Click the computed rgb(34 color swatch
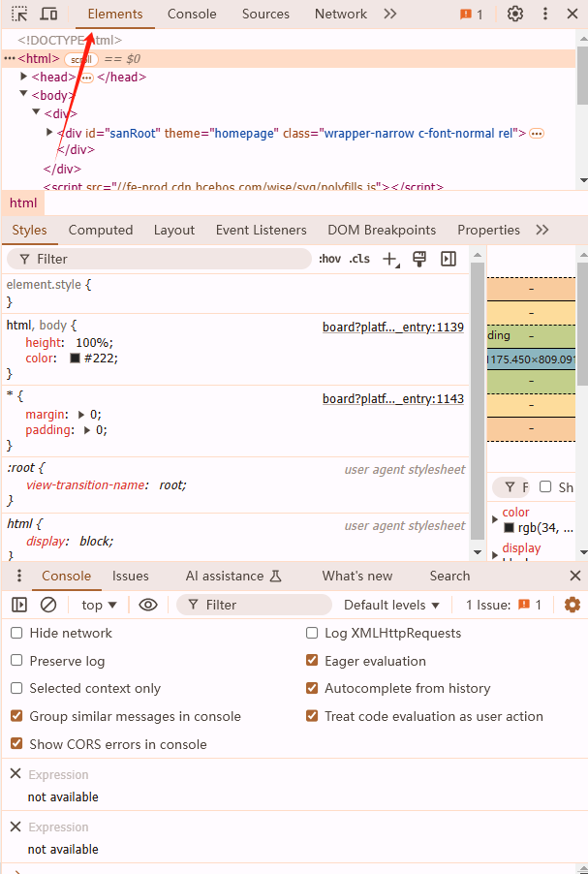This screenshot has width=588, height=874. point(509,528)
